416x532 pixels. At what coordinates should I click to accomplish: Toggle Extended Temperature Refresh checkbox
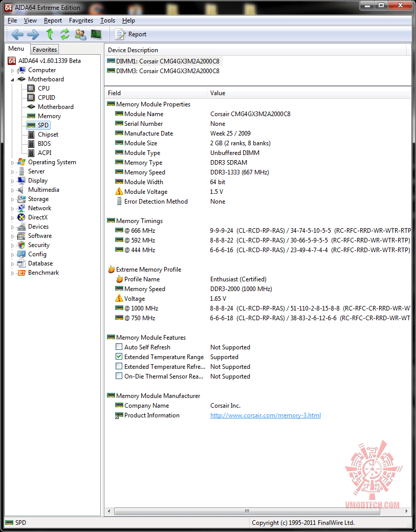click(119, 366)
